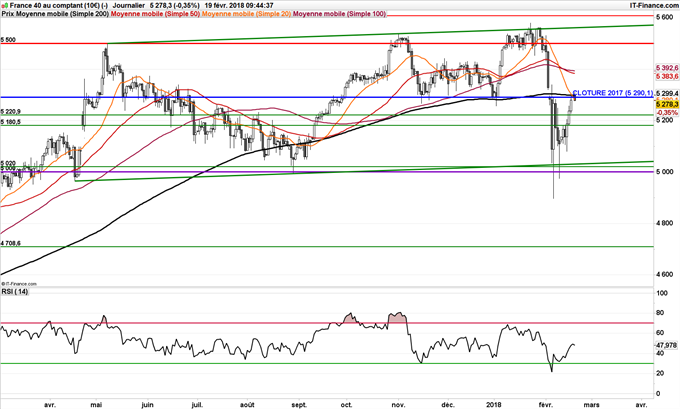
Task: Click the timestamp 19 févr. 2018 09:44:37
Action: tap(239, 6)
